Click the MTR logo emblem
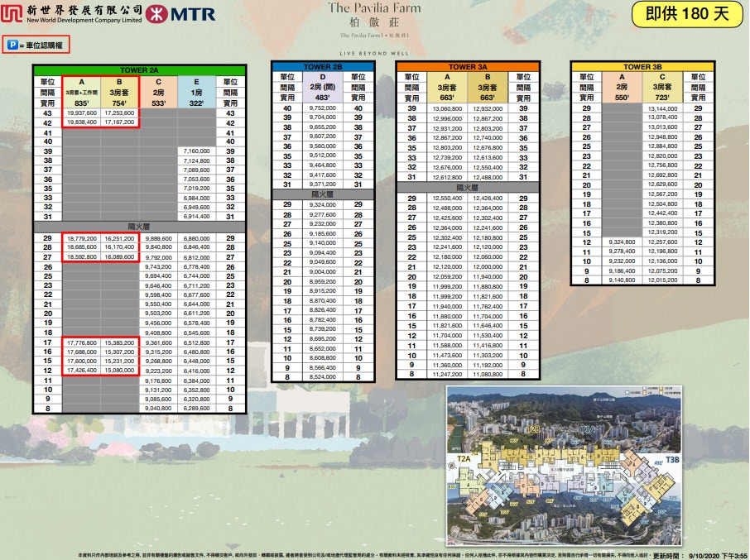Screen dimensions: 750x560 coord(157,14)
